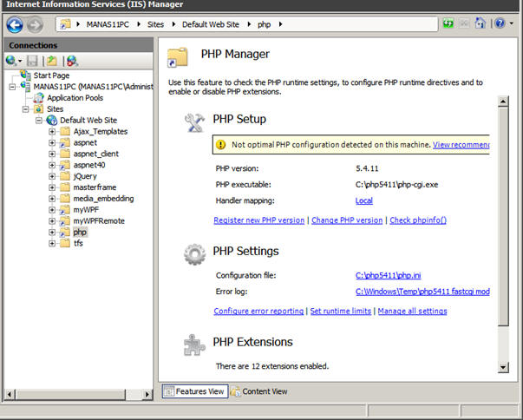Click the breadcrumb arrow after php

click(280, 24)
